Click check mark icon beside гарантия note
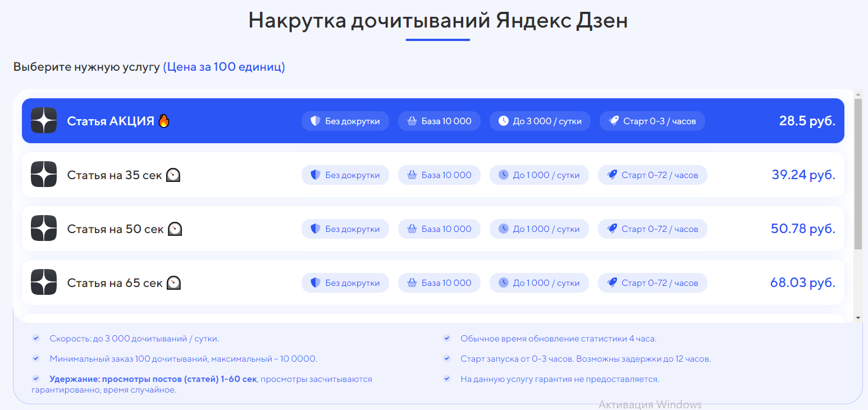The image size is (868, 410). click(447, 379)
